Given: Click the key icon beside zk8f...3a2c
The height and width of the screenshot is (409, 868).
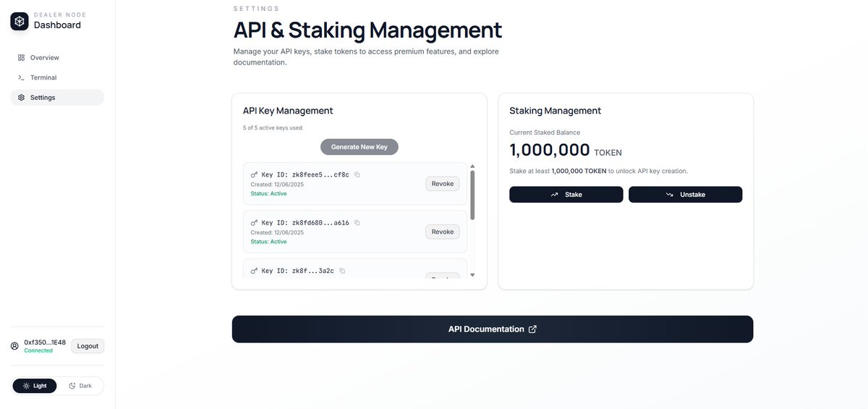Looking at the screenshot, I should coord(254,271).
